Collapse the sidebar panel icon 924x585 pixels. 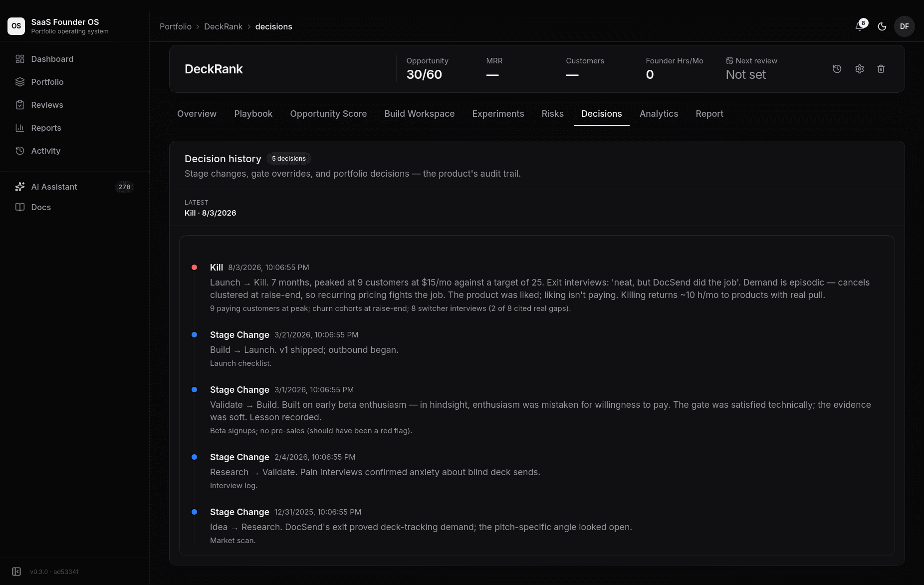pos(16,572)
